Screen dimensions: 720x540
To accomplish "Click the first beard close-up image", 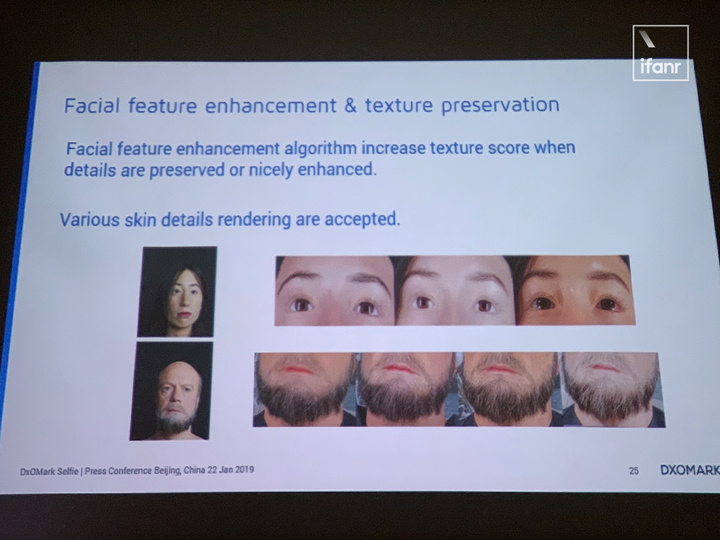I will [306, 389].
